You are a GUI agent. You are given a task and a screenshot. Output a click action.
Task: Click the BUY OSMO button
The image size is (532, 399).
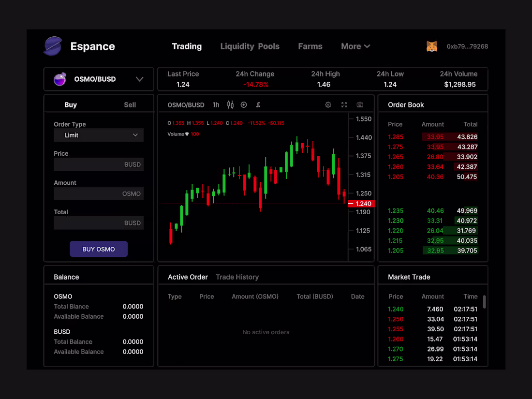99,249
